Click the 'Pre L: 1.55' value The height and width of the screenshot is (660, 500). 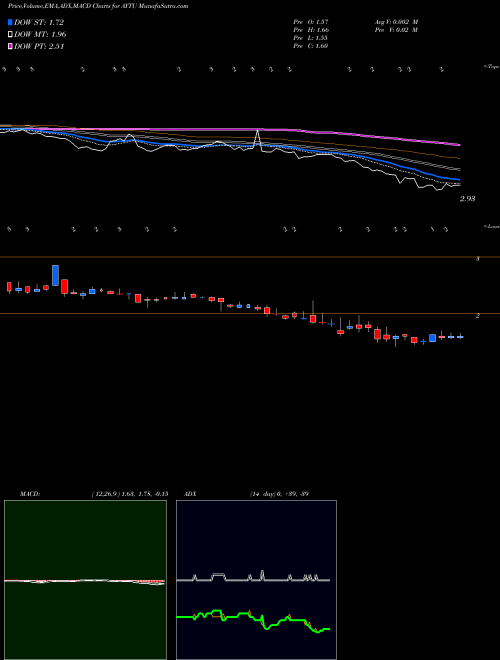(311, 38)
